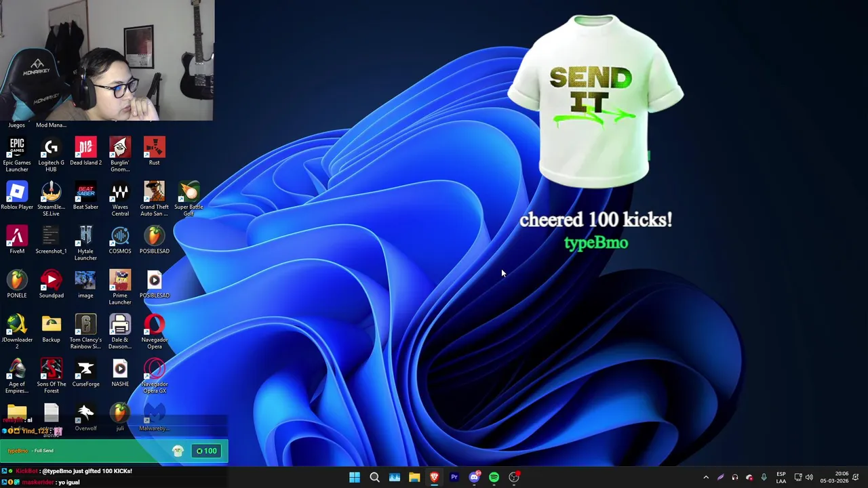Select the Soundpad shortcut

(x=51, y=284)
